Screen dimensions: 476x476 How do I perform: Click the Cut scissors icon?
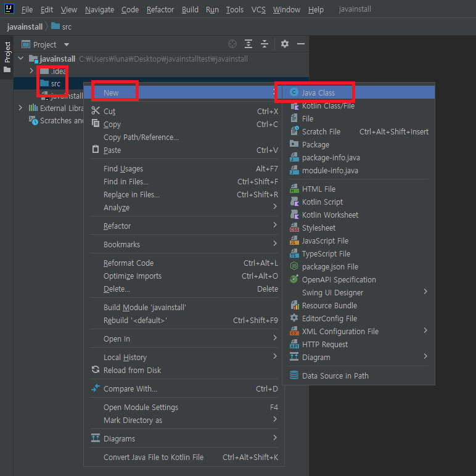coord(96,111)
